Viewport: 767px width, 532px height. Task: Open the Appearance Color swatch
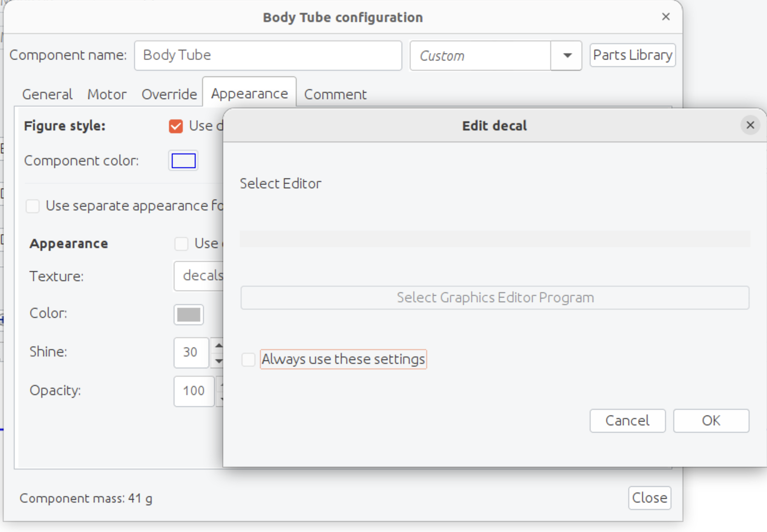(188, 315)
